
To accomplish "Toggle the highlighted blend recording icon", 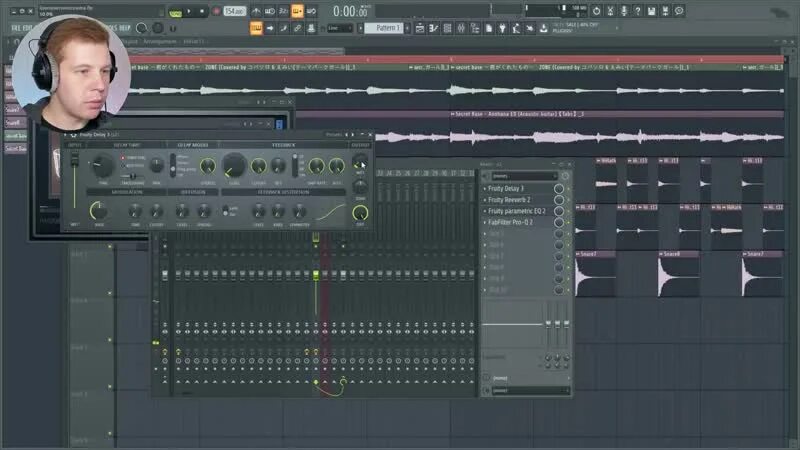I will coord(297,11).
